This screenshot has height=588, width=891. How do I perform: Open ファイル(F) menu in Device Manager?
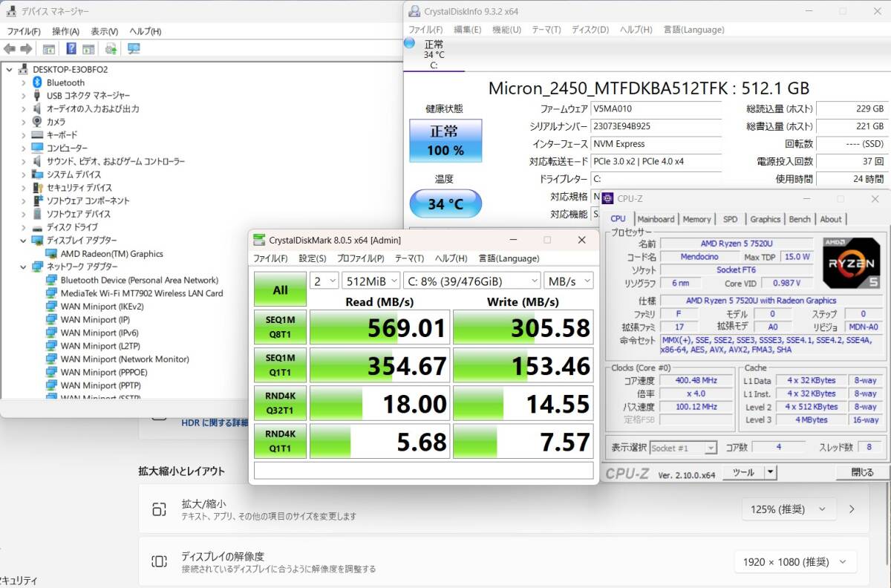(x=24, y=31)
